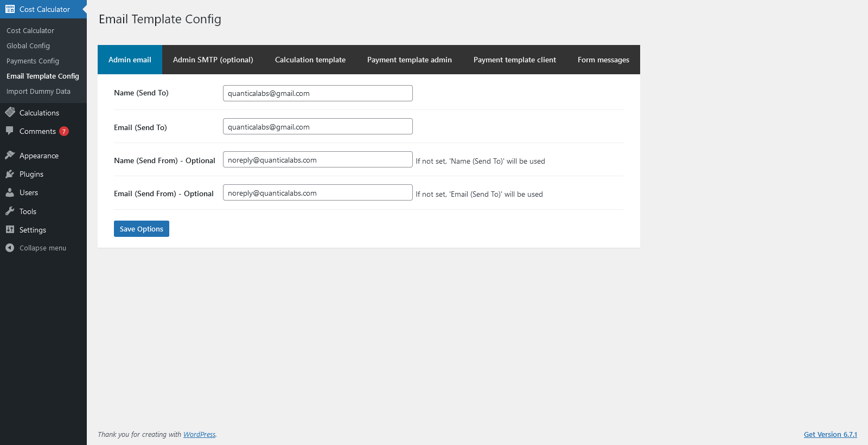868x445 pixels.
Task: Switch to Admin SMTP (optional) tab
Action: click(x=213, y=60)
